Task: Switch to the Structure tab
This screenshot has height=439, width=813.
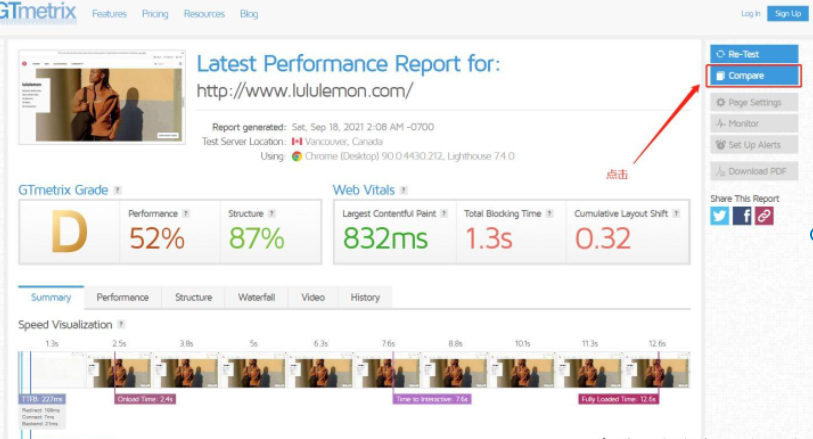Action: pyautogui.click(x=193, y=298)
